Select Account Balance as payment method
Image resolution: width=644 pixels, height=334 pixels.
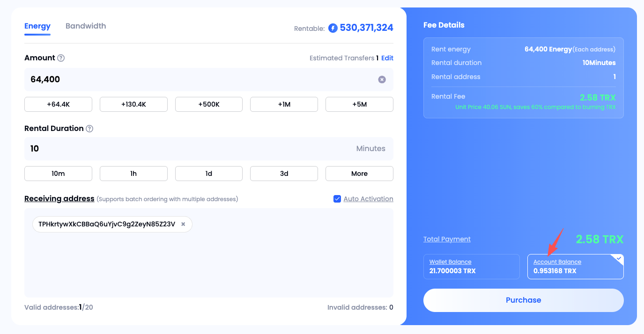point(576,267)
